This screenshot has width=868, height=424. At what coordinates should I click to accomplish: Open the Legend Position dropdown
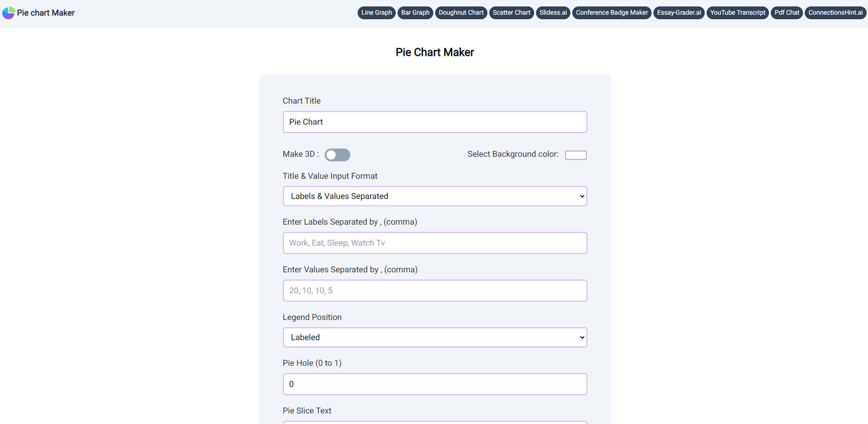tap(435, 337)
